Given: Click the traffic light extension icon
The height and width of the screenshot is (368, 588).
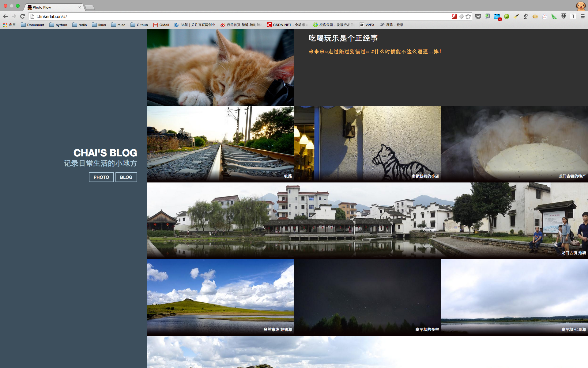Looking at the screenshot, I should (563, 17).
